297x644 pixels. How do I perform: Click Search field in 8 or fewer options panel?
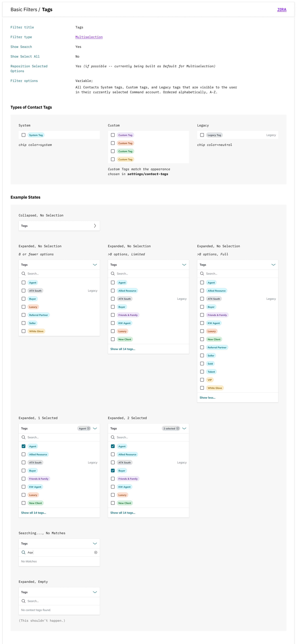tap(59, 274)
